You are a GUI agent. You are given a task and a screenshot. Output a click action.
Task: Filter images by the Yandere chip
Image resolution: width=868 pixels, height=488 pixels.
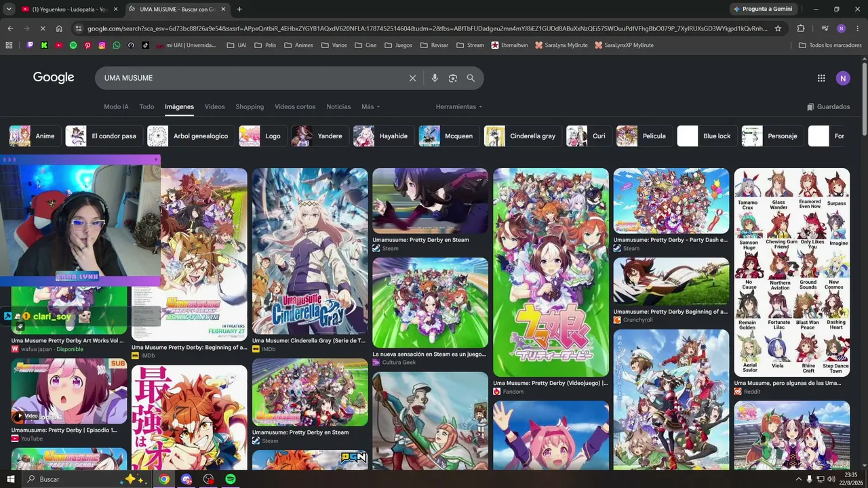tap(320, 136)
